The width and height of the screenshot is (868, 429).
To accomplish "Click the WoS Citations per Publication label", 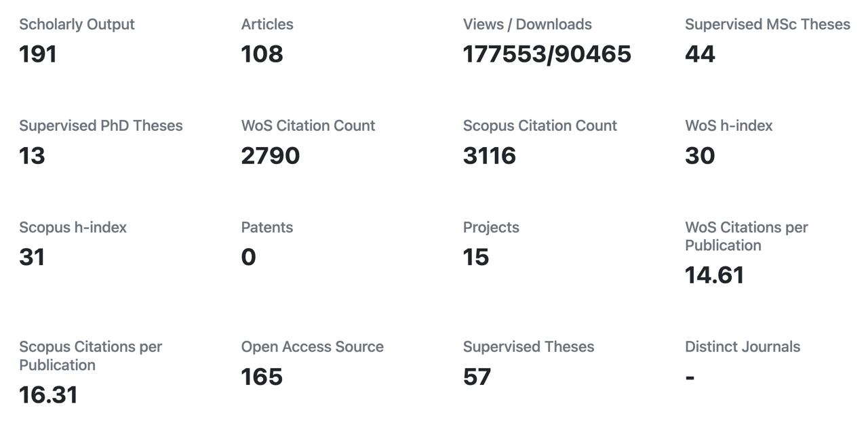I will coord(746,237).
